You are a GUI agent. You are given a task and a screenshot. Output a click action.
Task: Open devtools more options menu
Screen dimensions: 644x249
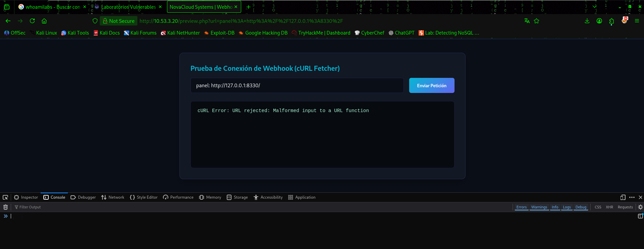click(x=632, y=197)
